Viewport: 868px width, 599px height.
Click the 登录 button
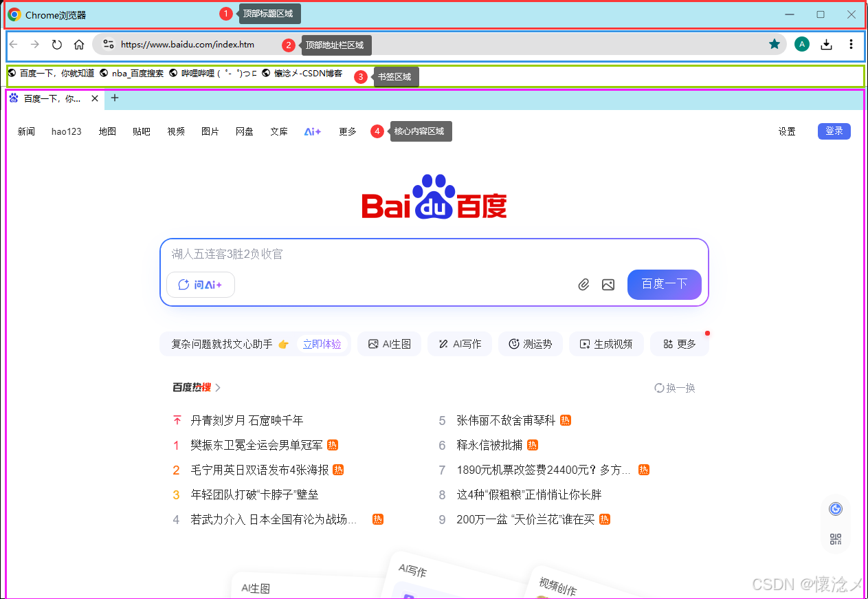[x=834, y=131]
